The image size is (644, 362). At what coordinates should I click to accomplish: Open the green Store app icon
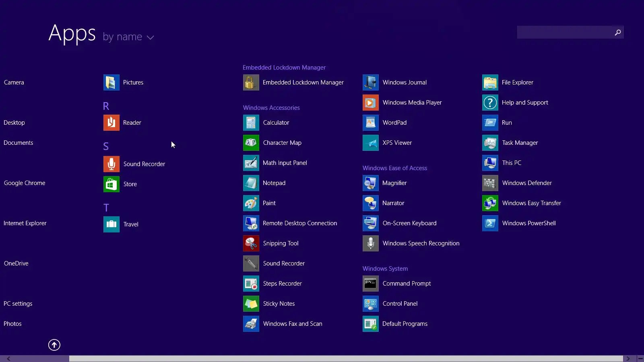pyautogui.click(x=111, y=184)
